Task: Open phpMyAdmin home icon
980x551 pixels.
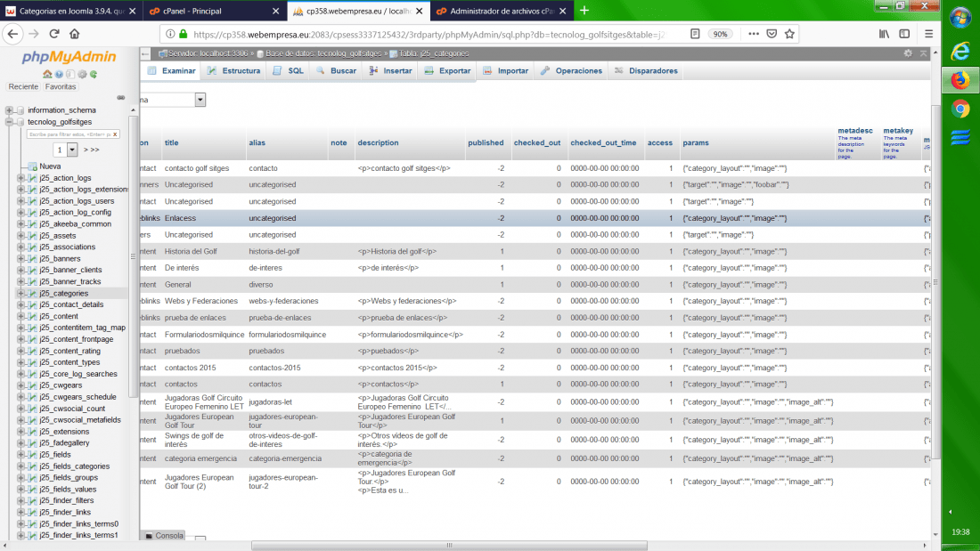Action: [47, 74]
